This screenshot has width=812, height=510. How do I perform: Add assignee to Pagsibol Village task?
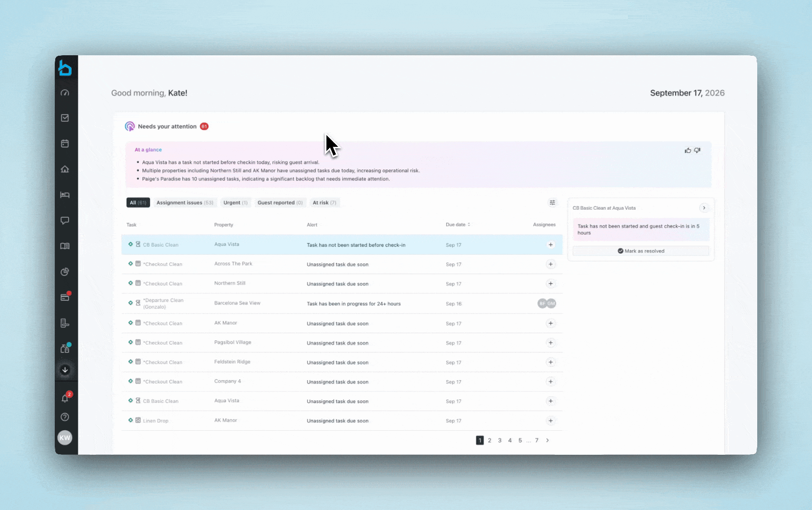click(x=550, y=343)
